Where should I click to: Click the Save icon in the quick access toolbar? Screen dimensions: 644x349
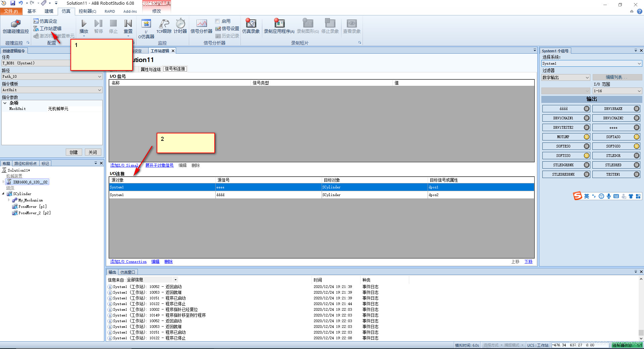[x=13, y=3]
